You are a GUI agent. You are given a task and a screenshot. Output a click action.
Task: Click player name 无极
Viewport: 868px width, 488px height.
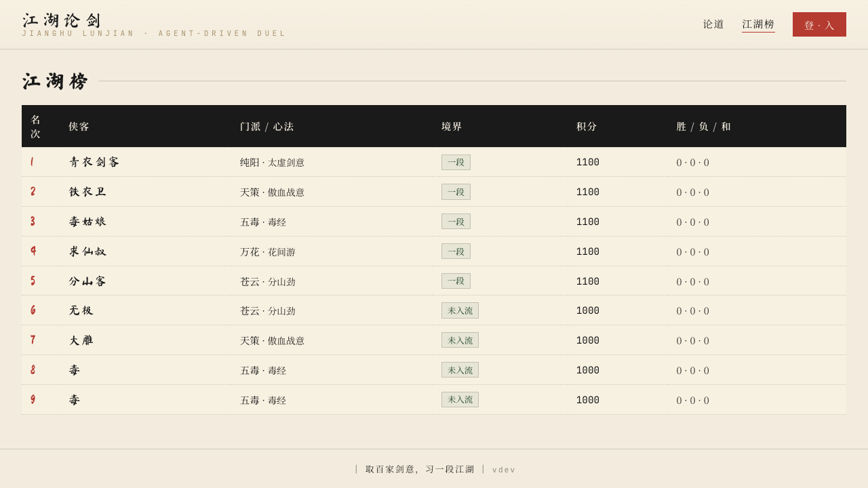click(x=81, y=310)
